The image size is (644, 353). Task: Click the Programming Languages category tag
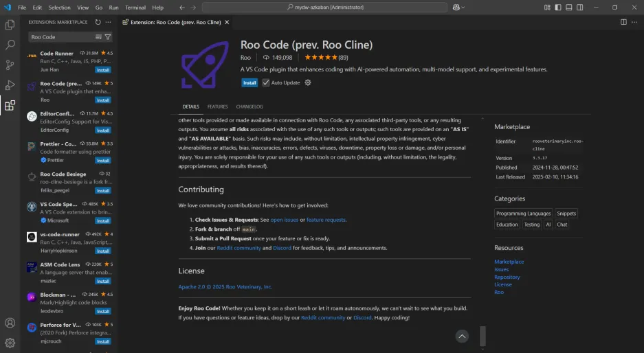click(x=523, y=214)
